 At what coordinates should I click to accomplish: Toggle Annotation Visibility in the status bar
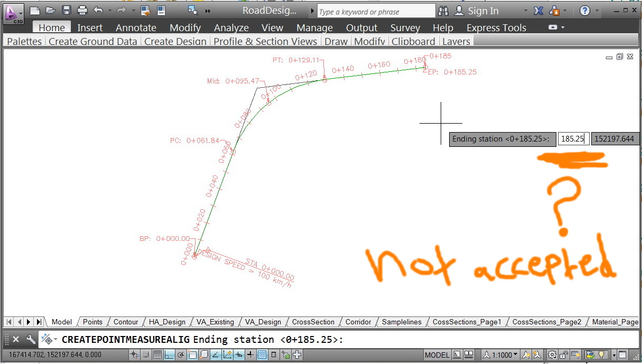pyautogui.click(x=527, y=354)
